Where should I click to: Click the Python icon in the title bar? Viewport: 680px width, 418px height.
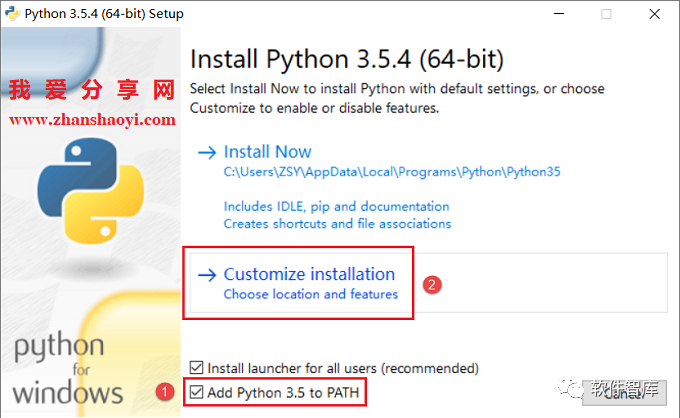pyautogui.click(x=14, y=14)
